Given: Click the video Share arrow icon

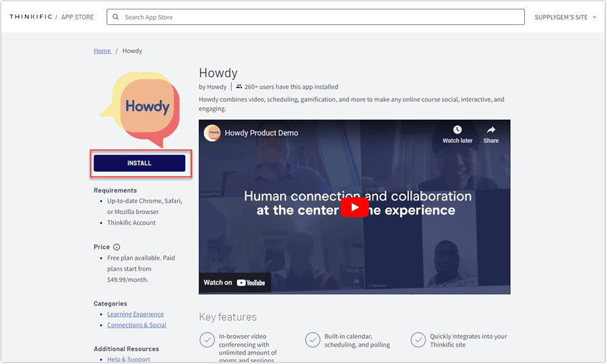Looking at the screenshot, I should 491,130.
